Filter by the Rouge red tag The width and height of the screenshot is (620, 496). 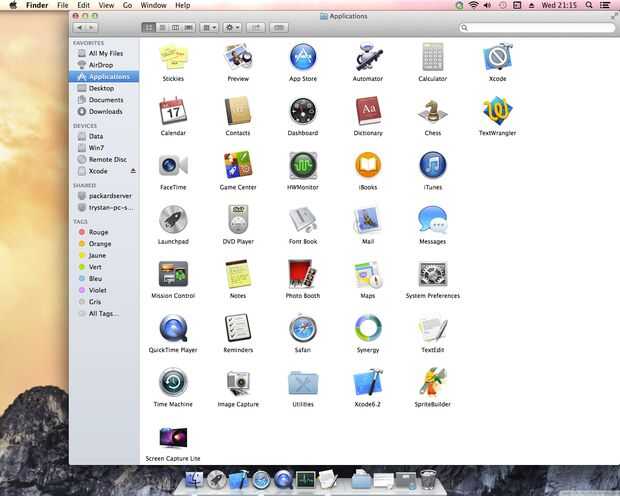click(x=104, y=232)
